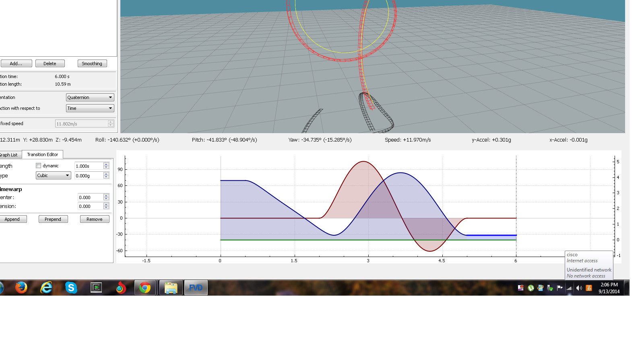Open the Quaternion orientation dropdown
The width and height of the screenshot is (644, 362).
click(x=90, y=97)
